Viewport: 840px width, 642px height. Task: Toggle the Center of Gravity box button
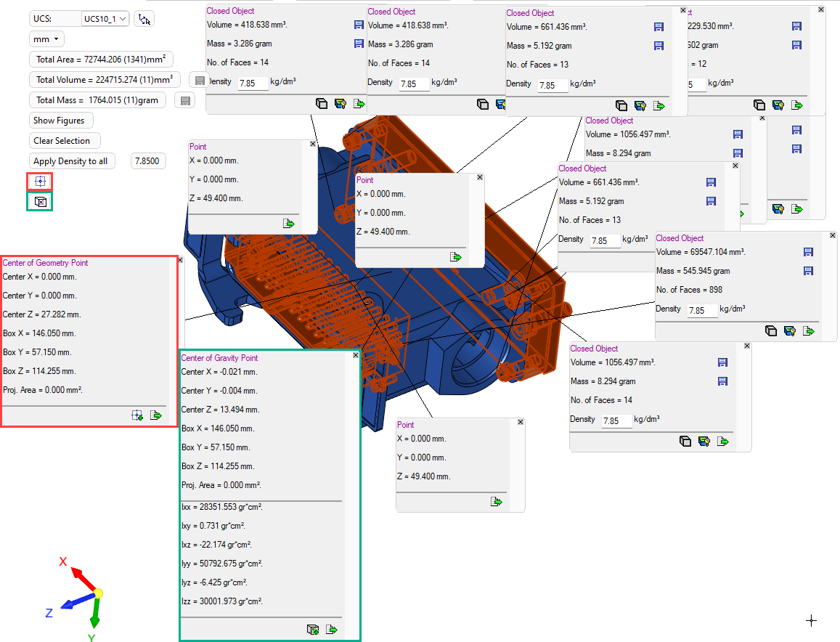[40, 201]
